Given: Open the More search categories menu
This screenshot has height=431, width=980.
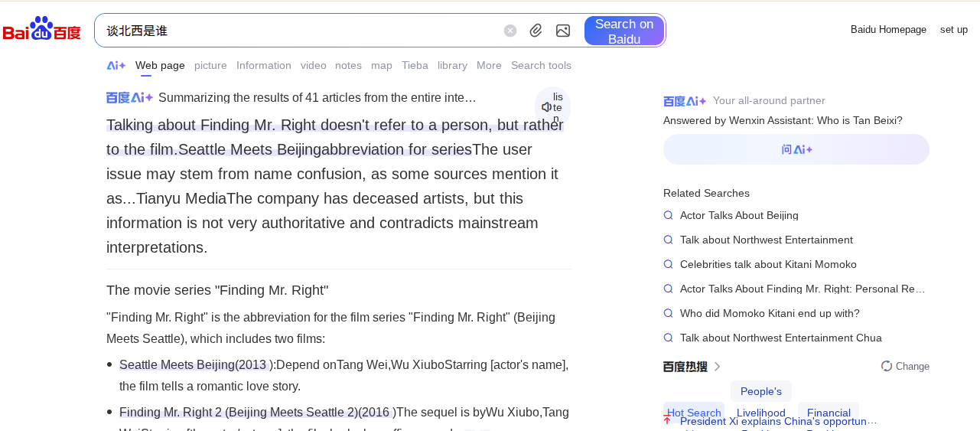Looking at the screenshot, I should (489, 66).
